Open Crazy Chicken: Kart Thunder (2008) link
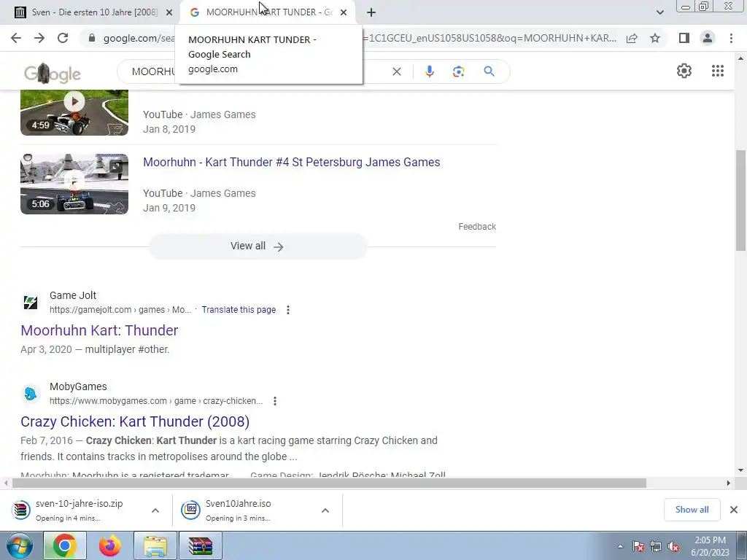Screen dimensions: 747x560 point(135,421)
